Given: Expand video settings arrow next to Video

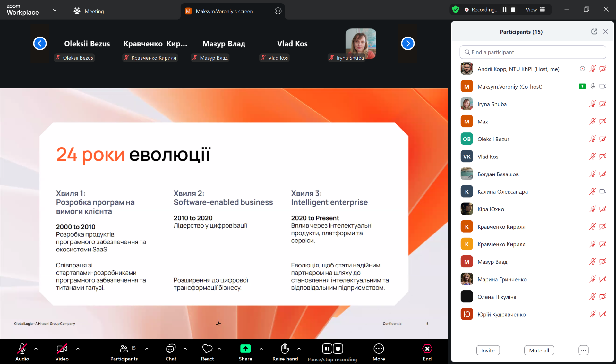Looking at the screenshot, I should [x=78, y=349].
